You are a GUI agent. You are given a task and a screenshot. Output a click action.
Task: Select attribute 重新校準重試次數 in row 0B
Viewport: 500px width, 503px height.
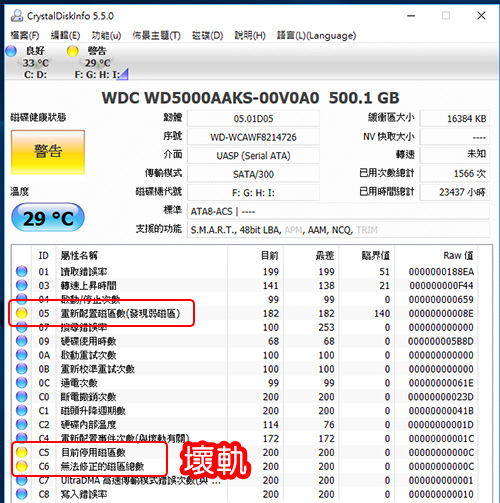tap(98, 369)
